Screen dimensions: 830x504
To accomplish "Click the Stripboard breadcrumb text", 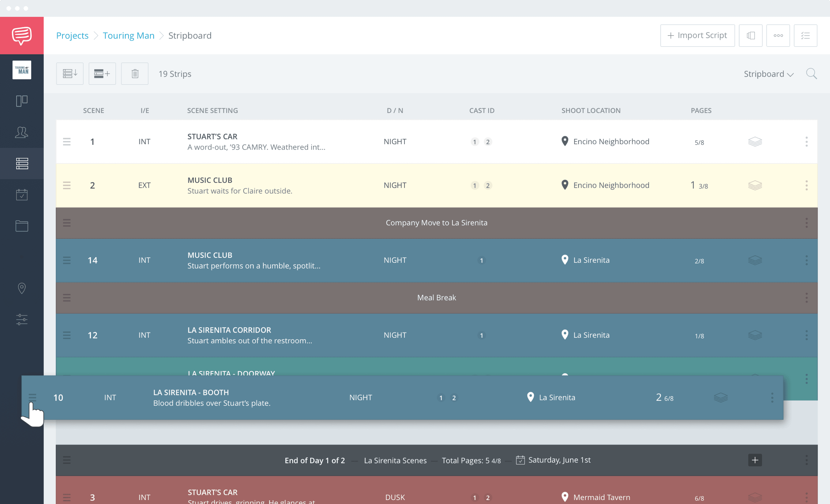I will (190, 36).
